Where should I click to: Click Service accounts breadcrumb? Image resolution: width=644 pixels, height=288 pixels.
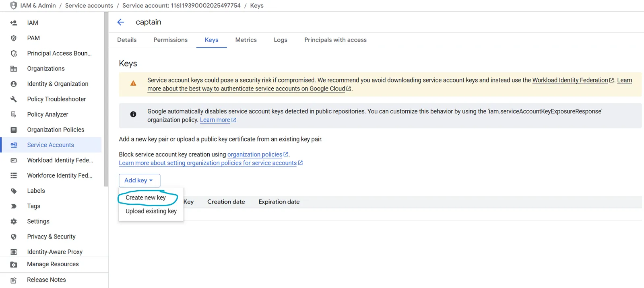pos(89,6)
